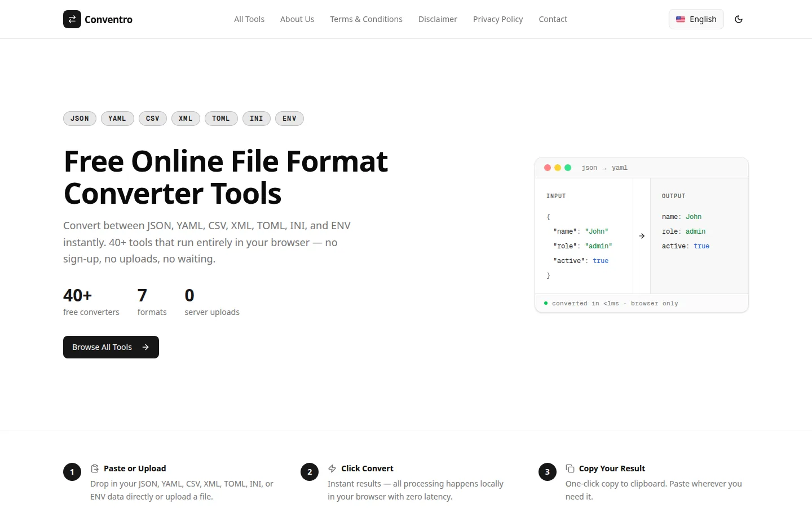Select the XML format tag

tap(186, 119)
